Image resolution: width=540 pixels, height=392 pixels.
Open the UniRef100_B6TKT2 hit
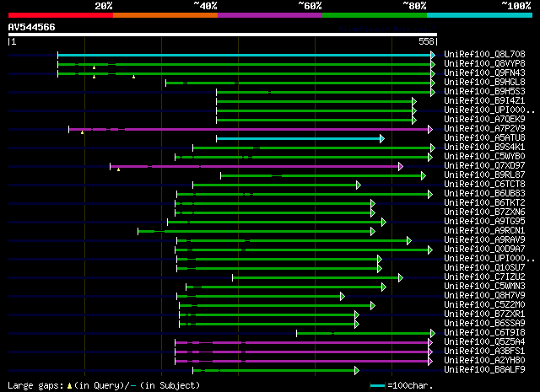click(x=484, y=202)
